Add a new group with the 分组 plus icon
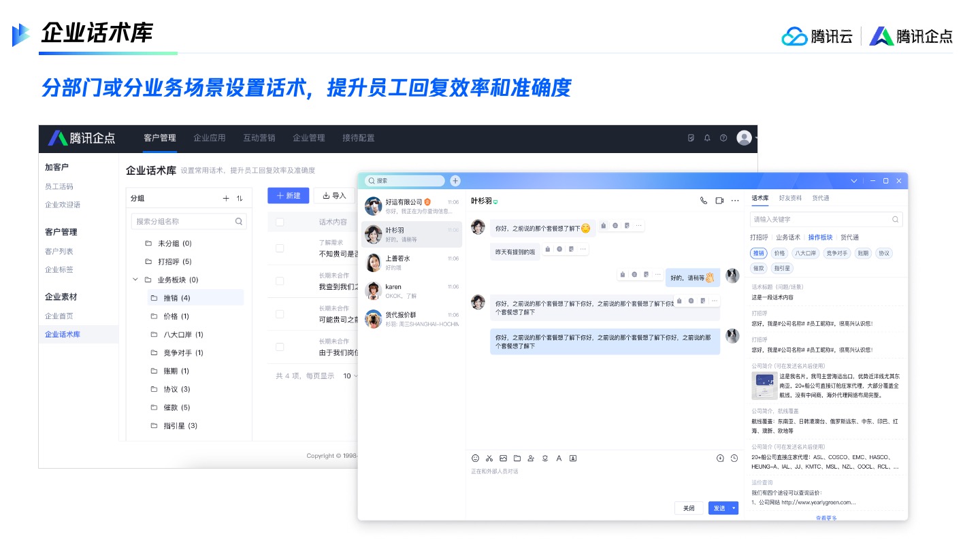This screenshot has width=980, height=551. click(227, 199)
